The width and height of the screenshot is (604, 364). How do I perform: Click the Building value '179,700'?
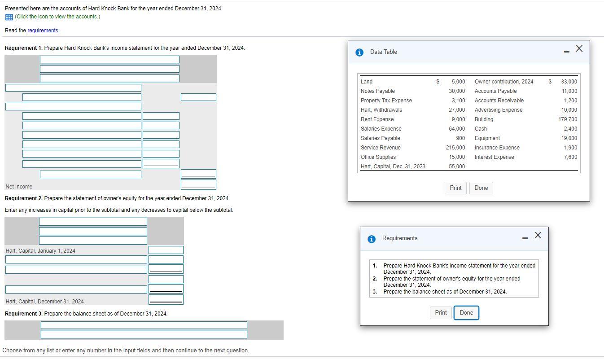pos(568,119)
